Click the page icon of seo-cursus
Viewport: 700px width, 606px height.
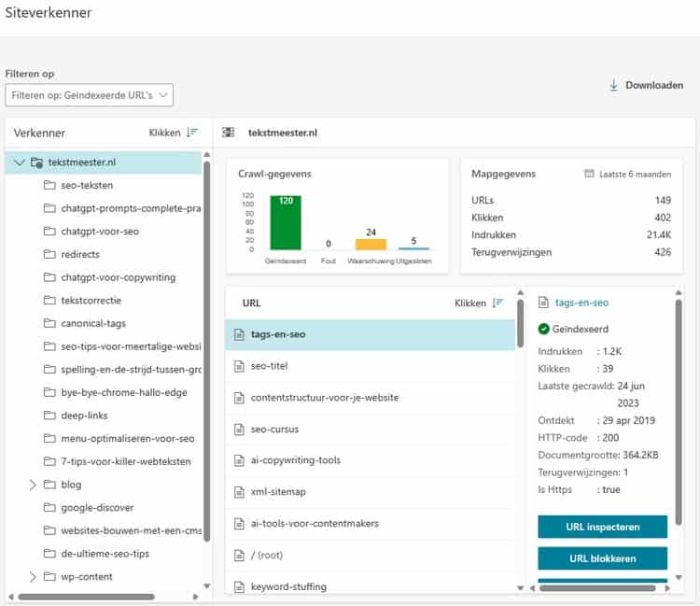coord(239,430)
